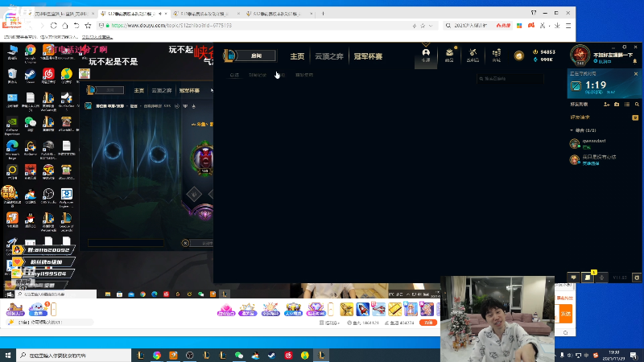Switch to 云顶之弈 tab
Viewport: 644px width, 362px height.
pos(329,56)
